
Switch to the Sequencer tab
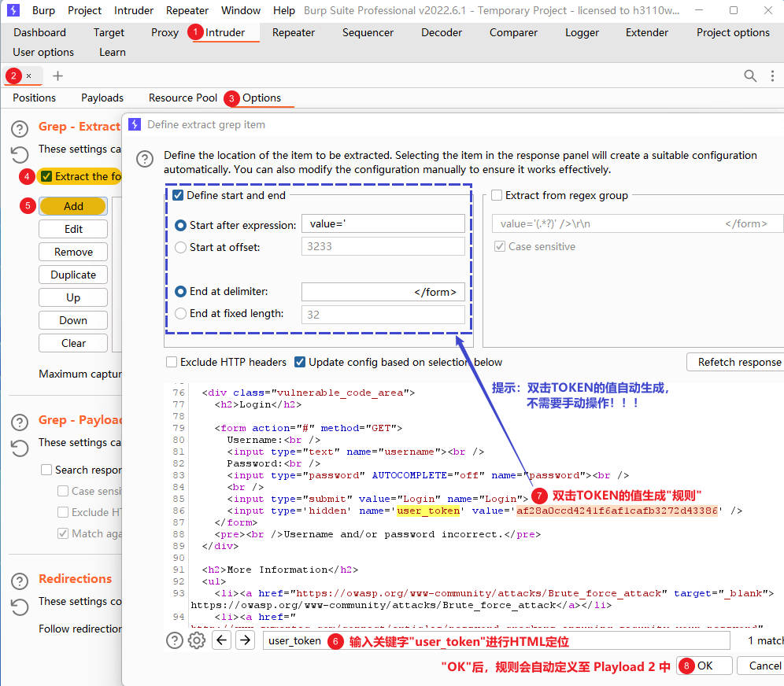(368, 32)
